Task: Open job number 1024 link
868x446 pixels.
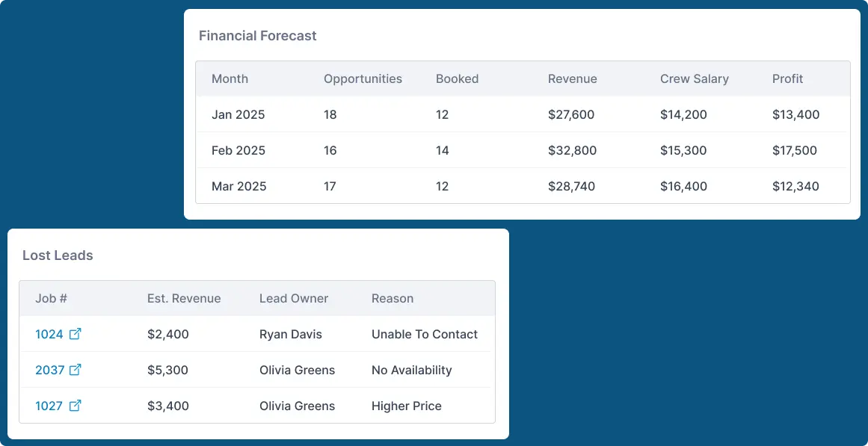Action: click(49, 334)
